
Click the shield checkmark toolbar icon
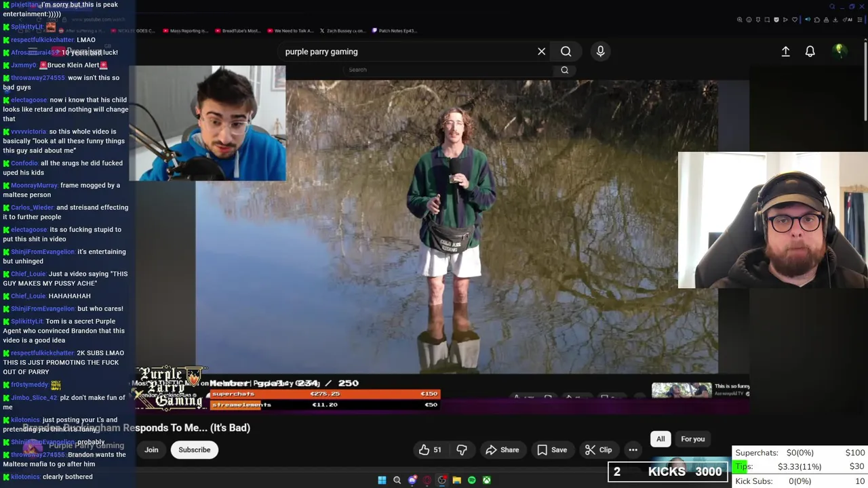(776, 20)
